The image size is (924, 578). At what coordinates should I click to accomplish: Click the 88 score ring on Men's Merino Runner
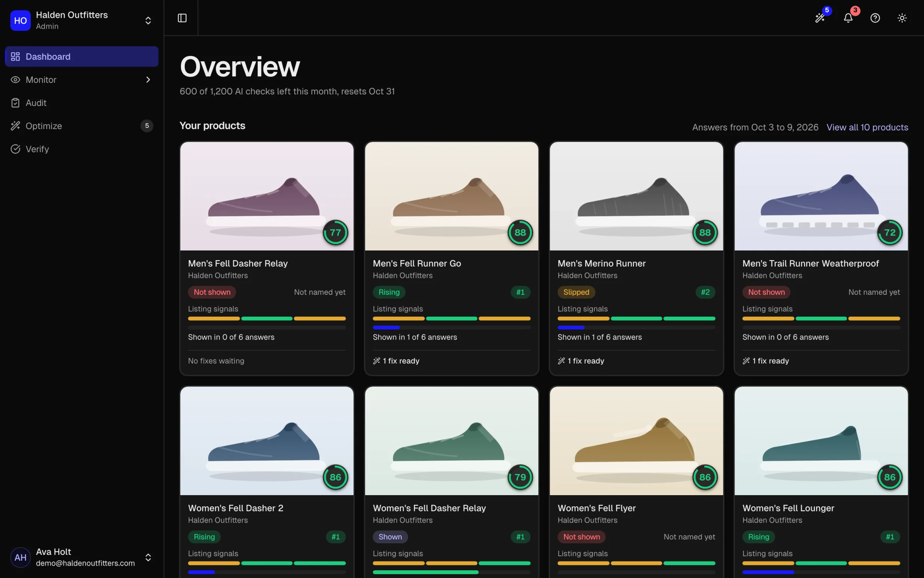[x=705, y=232]
